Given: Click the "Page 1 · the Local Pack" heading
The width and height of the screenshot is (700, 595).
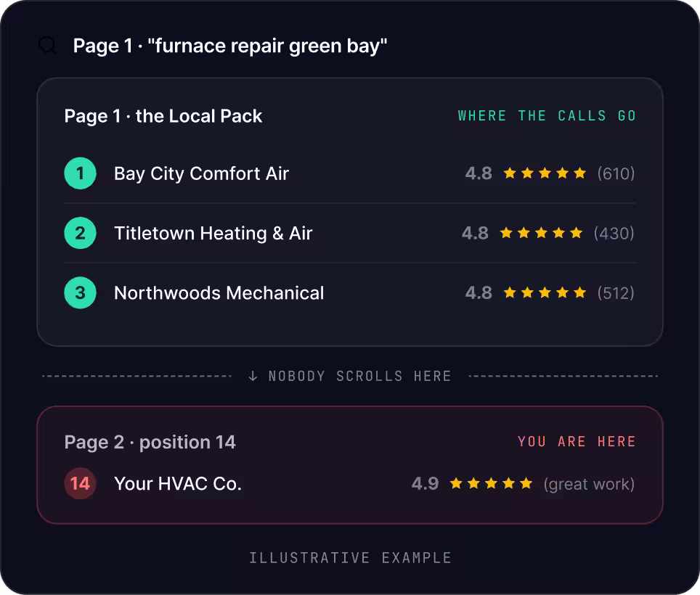Looking at the screenshot, I should 163,116.
